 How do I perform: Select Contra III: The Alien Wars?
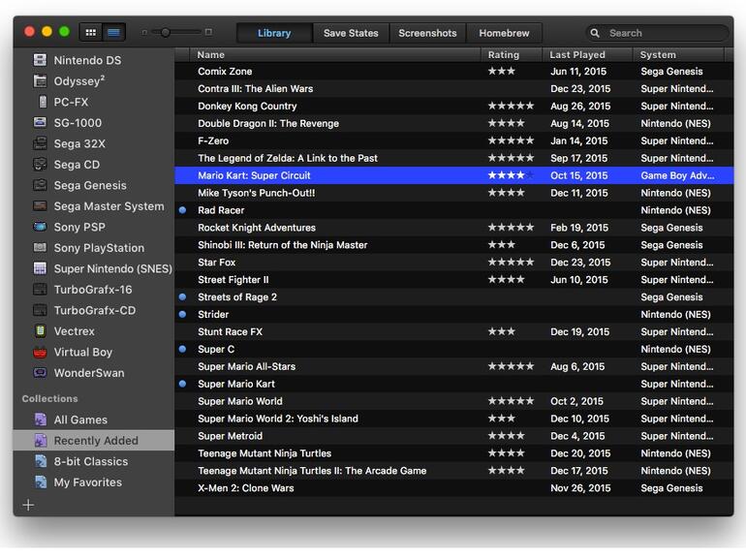453,88
